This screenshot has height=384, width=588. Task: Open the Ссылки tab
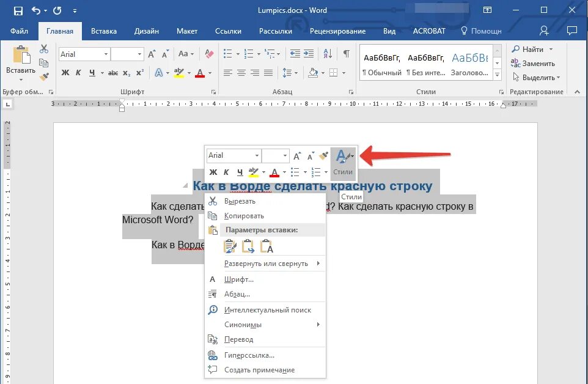pyautogui.click(x=228, y=31)
